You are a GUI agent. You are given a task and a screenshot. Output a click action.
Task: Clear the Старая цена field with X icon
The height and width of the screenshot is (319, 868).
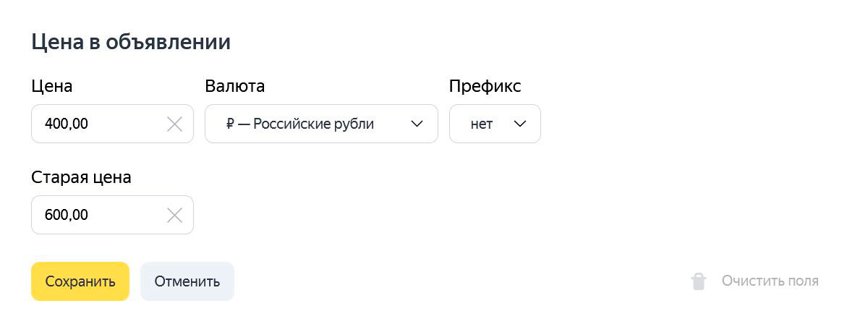174,215
